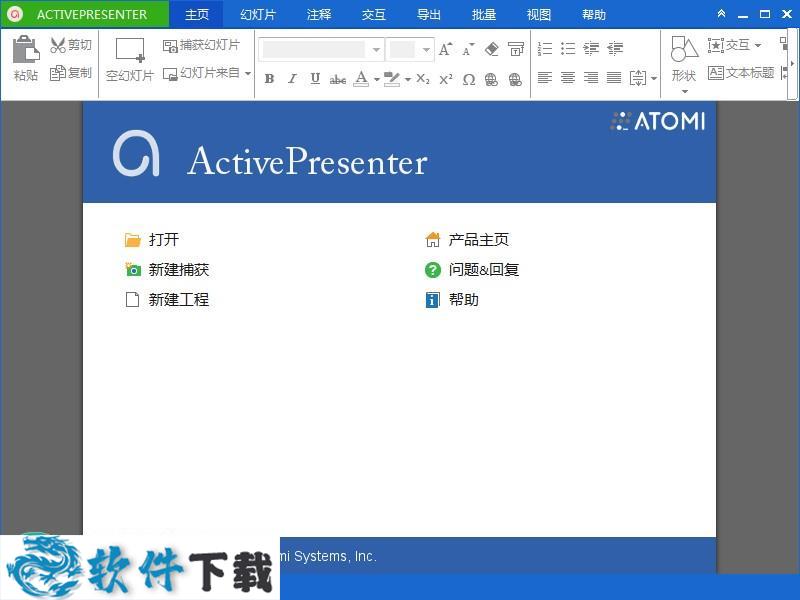
Task: Align text right
Action: [x=591, y=78]
